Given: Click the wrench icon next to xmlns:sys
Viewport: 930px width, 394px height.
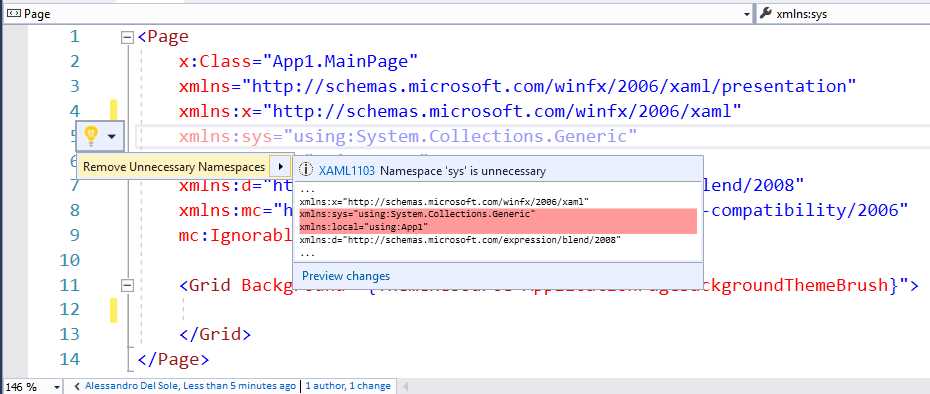Looking at the screenshot, I should [766, 14].
